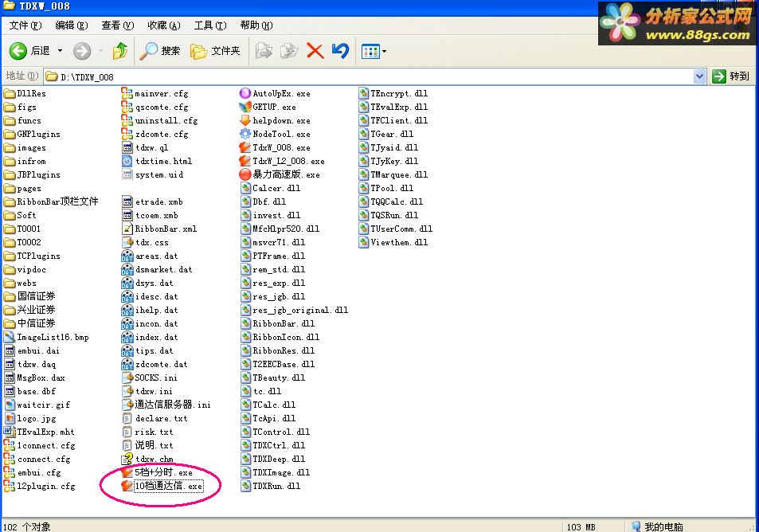Screen dimensions: 759x532
Task: Open the 文件(F) menu
Action: 25,25
